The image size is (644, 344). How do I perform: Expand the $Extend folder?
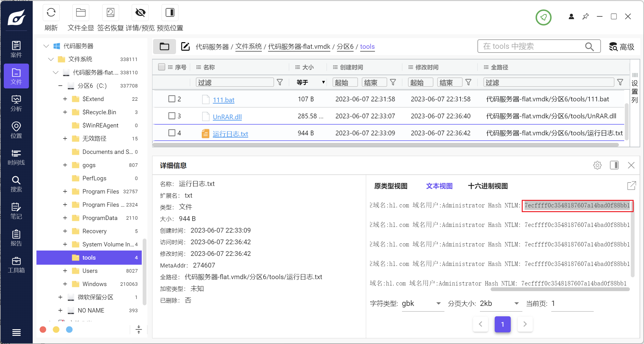click(x=65, y=99)
